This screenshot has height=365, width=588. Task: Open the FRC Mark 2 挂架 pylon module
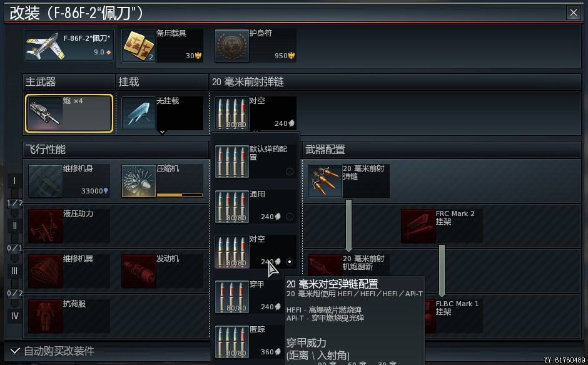pyautogui.click(x=442, y=225)
